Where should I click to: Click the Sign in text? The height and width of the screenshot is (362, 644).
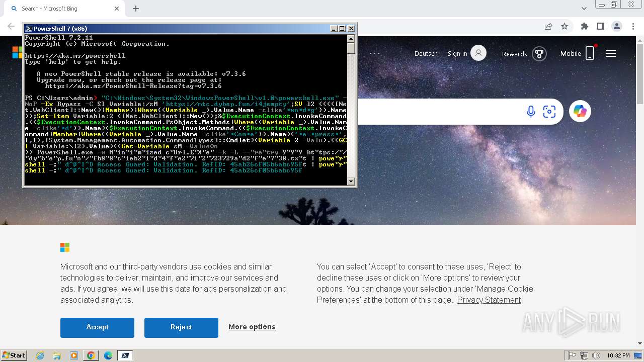click(x=457, y=54)
